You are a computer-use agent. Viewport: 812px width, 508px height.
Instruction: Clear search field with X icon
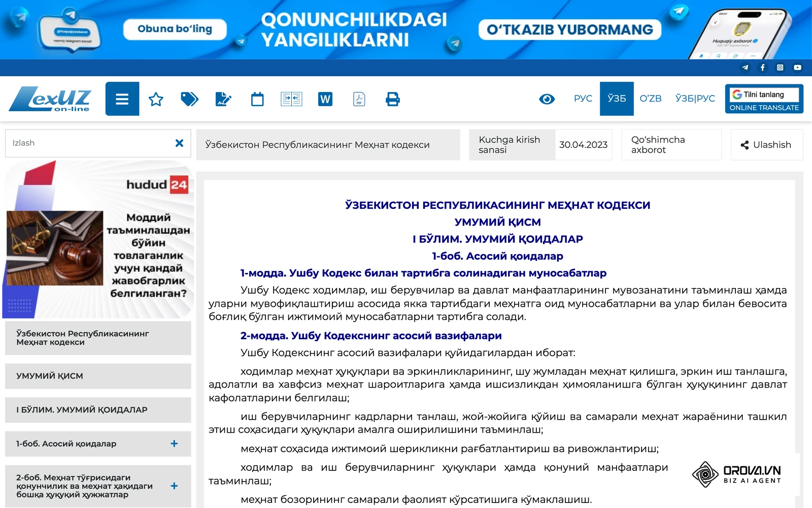[x=179, y=143]
